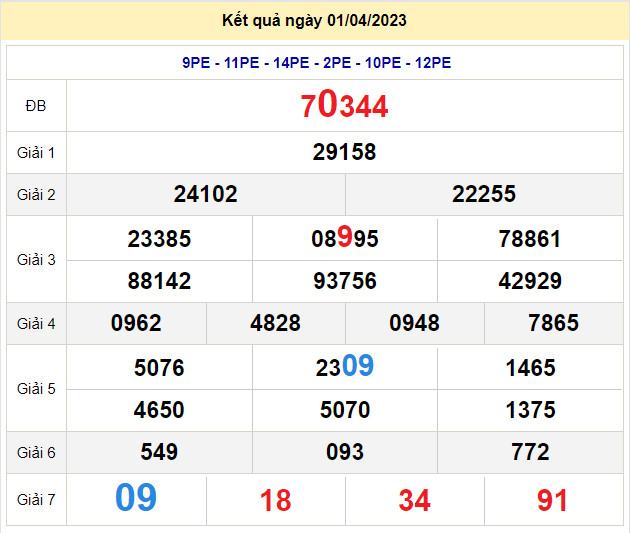Click the Giải 1 row label
This screenshot has width=630, height=533.
(36, 153)
